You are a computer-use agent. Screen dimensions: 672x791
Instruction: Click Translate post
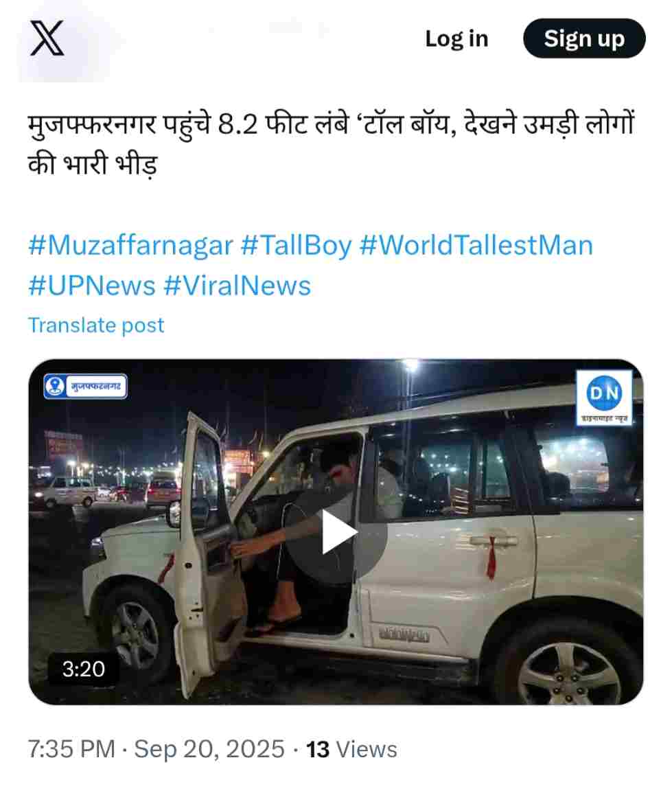coord(96,325)
